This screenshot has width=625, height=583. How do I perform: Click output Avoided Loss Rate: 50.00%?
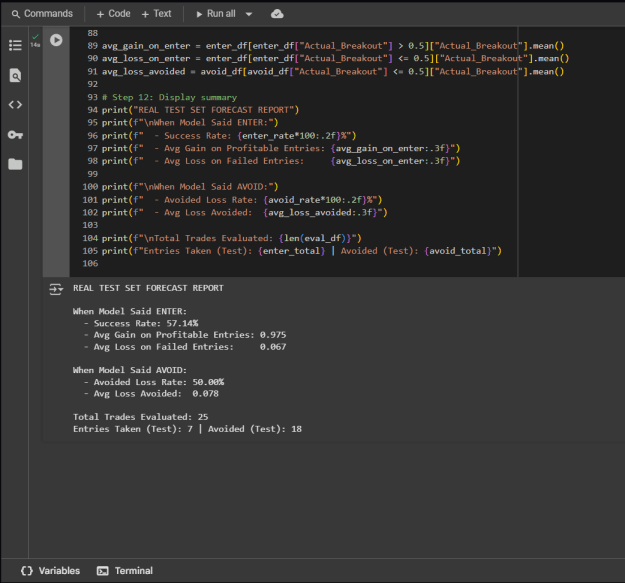point(159,382)
